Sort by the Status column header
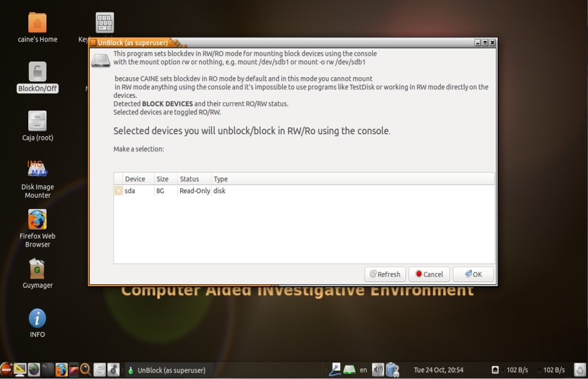The image size is (588, 379). pyautogui.click(x=195, y=179)
